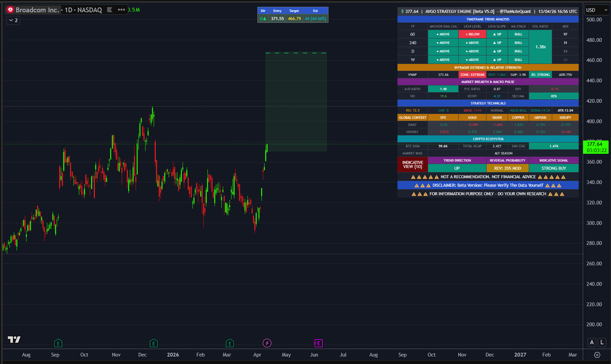
Task: Click the TIMEFRAME TREND ANALYSIS header
Action: point(488,19)
